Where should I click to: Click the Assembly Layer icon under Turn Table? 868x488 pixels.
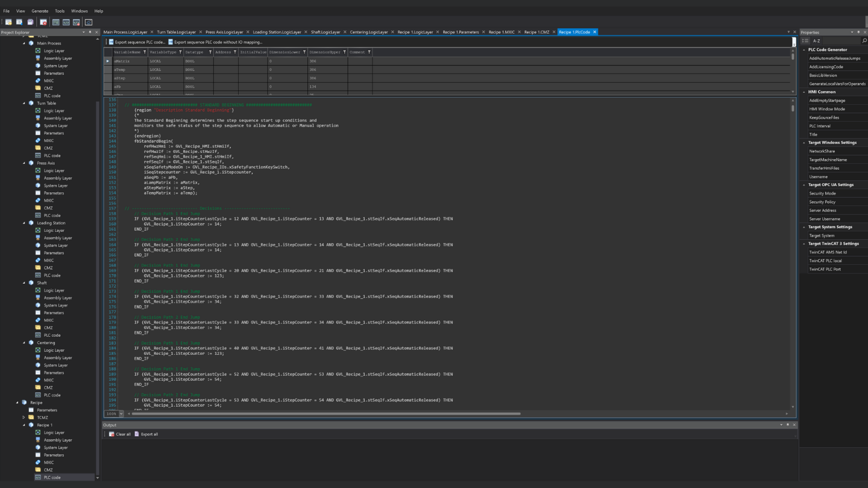pos(38,118)
